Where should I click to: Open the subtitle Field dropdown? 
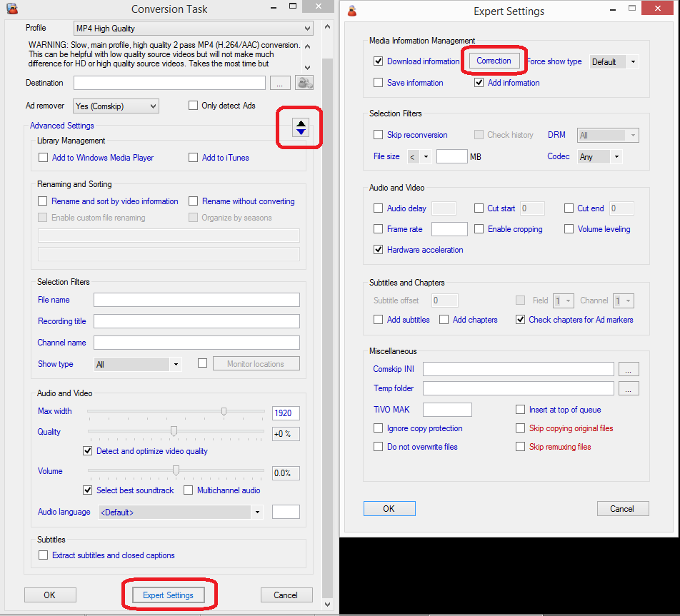[564, 301]
